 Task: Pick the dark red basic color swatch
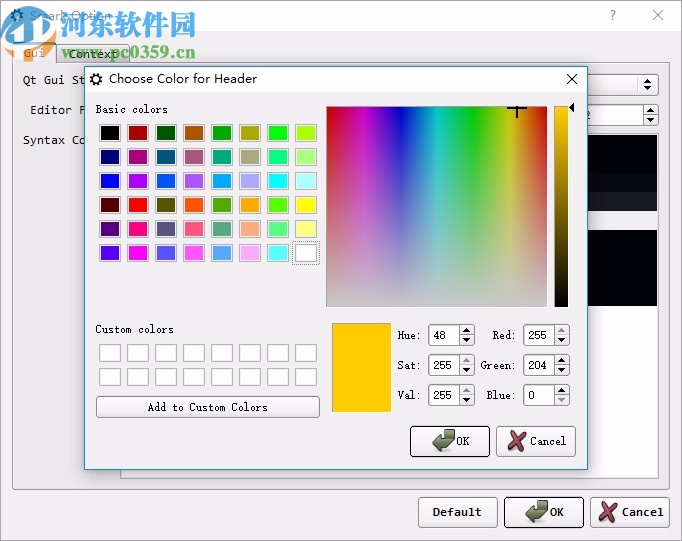(138, 133)
